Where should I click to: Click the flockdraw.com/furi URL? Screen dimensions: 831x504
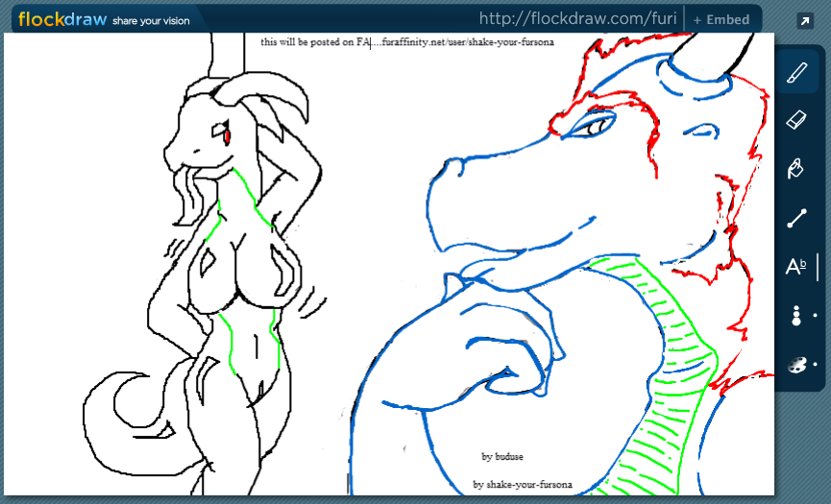pyautogui.click(x=577, y=19)
